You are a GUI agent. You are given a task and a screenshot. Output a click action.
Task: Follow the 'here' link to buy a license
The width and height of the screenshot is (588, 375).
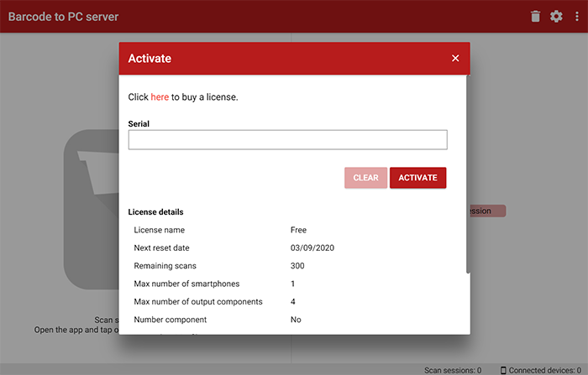(160, 97)
